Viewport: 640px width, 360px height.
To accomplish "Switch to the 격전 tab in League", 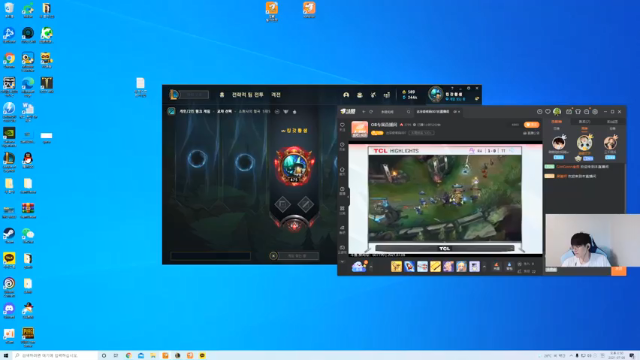I will coord(276,95).
